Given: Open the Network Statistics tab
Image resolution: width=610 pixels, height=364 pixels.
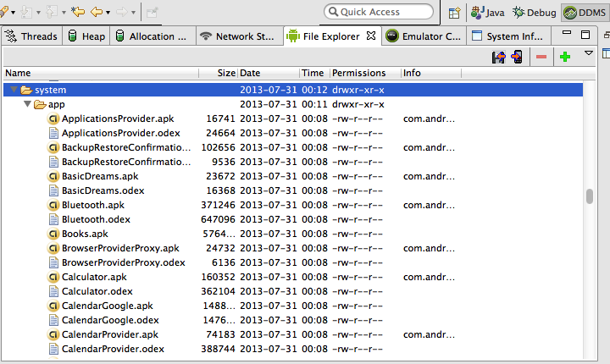Looking at the screenshot, I should [x=240, y=36].
